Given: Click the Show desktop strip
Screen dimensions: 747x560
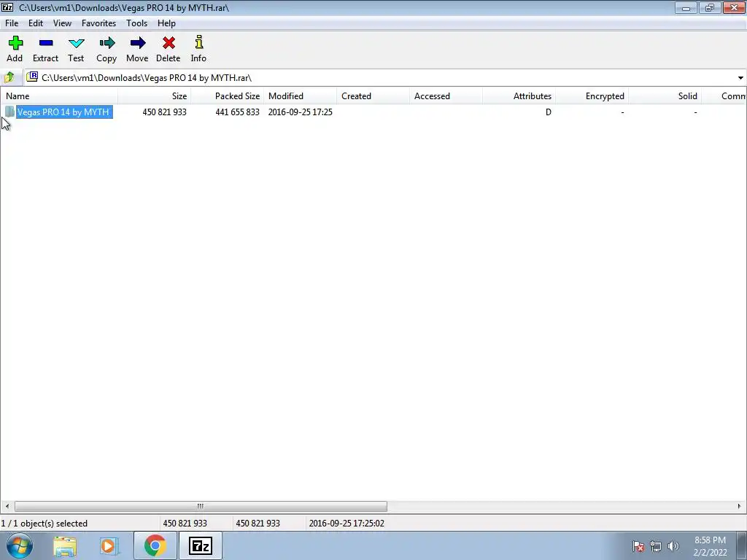Looking at the screenshot, I should click(742, 545).
